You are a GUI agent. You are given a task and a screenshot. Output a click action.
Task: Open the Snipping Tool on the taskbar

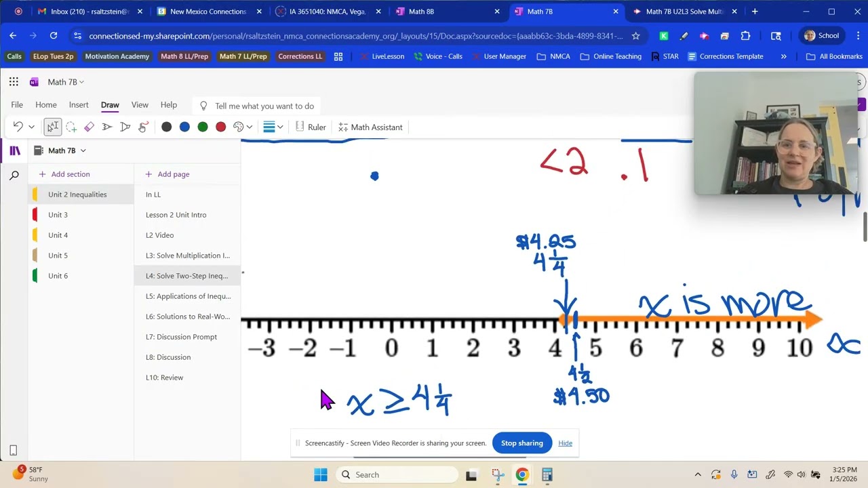(x=497, y=474)
